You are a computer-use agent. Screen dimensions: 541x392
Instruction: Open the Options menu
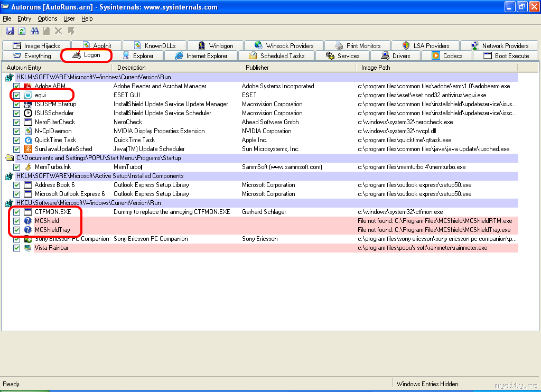(x=48, y=18)
